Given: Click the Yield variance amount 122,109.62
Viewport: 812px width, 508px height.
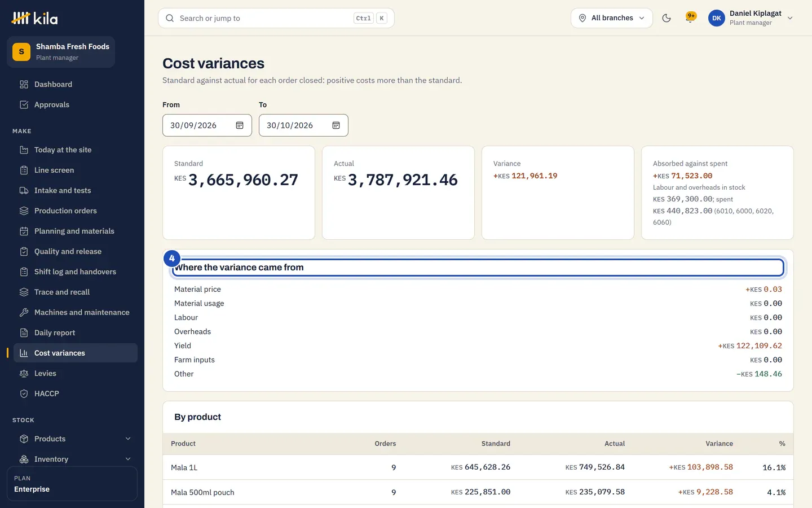Looking at the screenshot, I should coord(750,345).
